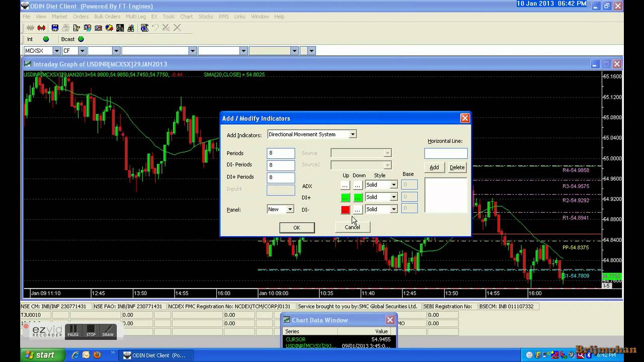The width and height of the screenshot is (644, 362).
Task: Focus the Periods input field
Action: tap(281, 153)
